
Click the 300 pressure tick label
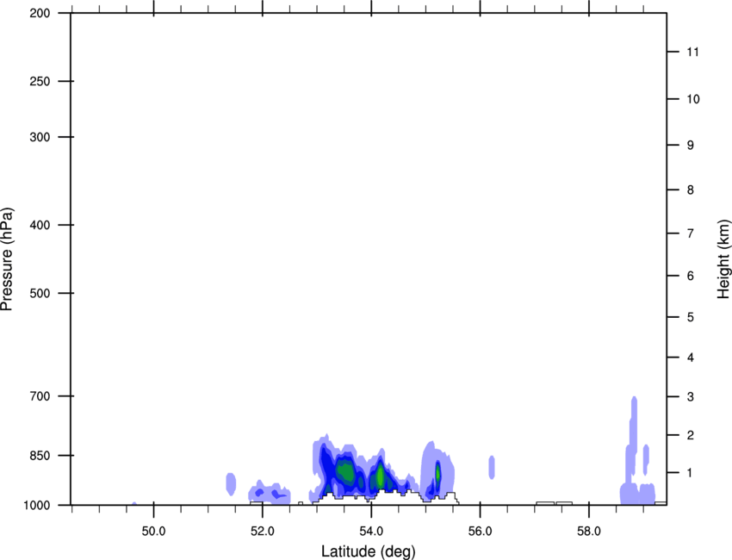tap(40, 137)
